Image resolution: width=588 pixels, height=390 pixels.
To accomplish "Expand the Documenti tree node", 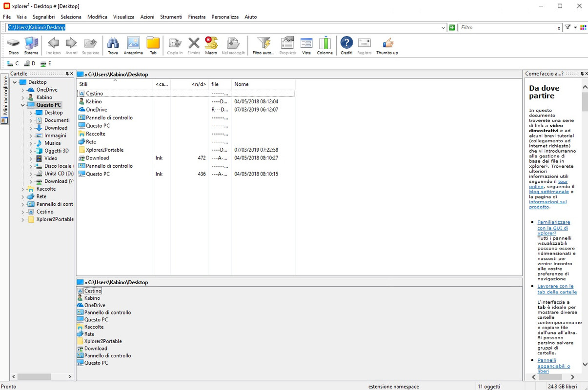I will coord(31,120).
